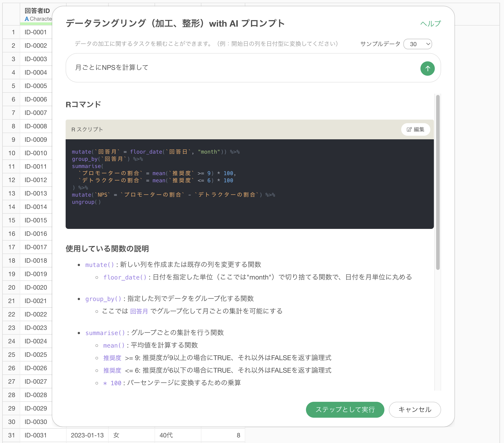The width and height of the screenshot is (504, 443).
Task: Open the ヘルプ help link
Action: click(430, 24)
